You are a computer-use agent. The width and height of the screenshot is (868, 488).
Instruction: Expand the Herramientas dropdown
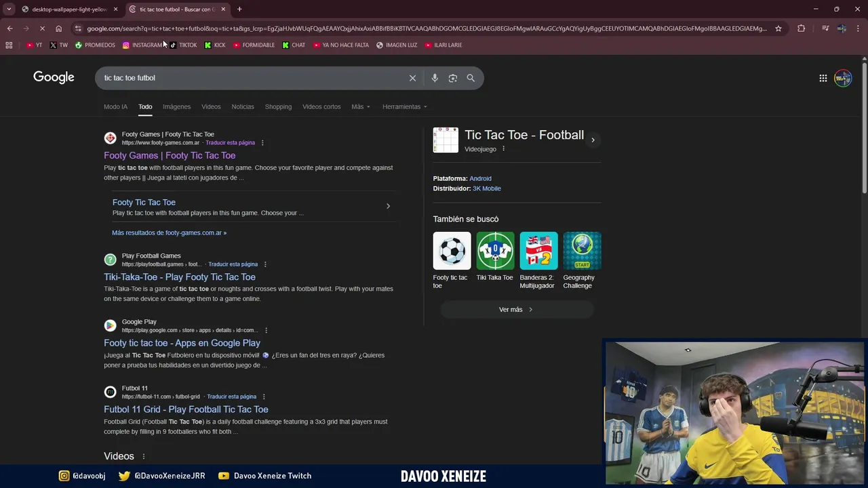coord(405,106)
